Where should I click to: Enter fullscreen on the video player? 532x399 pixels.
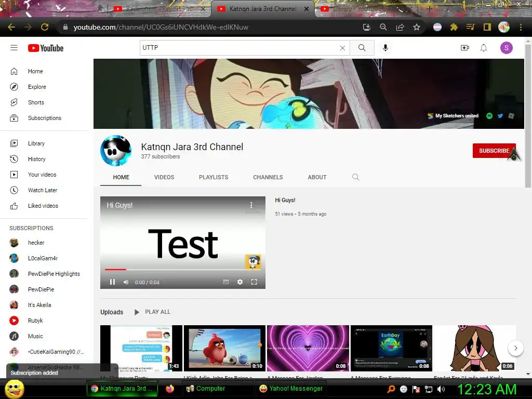254,282
